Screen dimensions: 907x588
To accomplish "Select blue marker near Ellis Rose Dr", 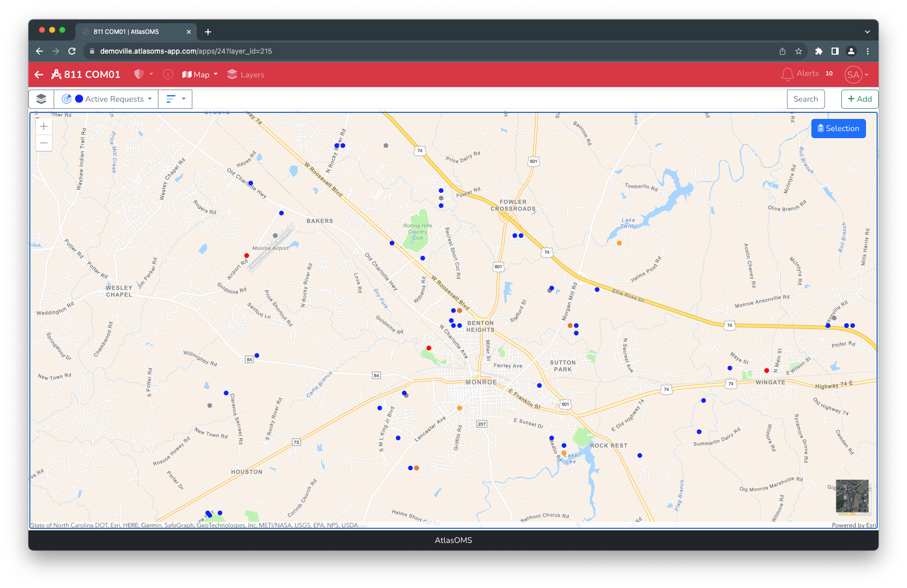I will [x=597, y=289].
